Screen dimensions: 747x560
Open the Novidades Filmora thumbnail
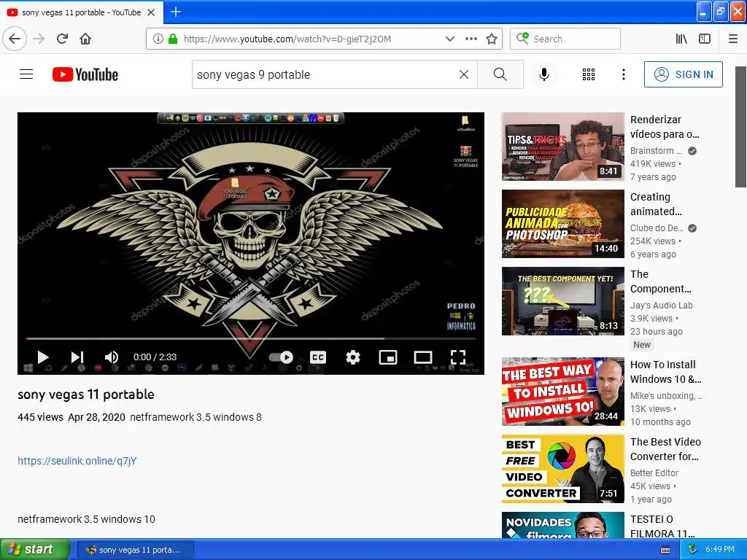(562, 525)
